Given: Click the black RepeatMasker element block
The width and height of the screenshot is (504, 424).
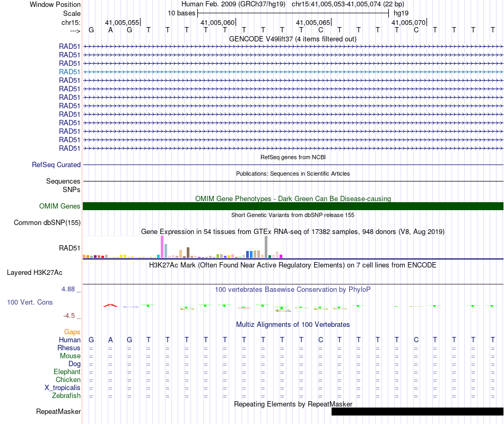Looking at the screenshot, I should 417,411.
